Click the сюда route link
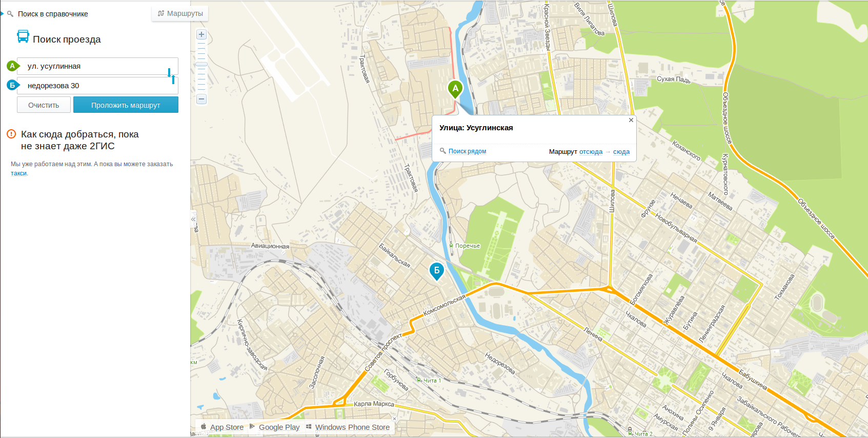Viewport: 868px width, 438px height. (x=621, y=152)
